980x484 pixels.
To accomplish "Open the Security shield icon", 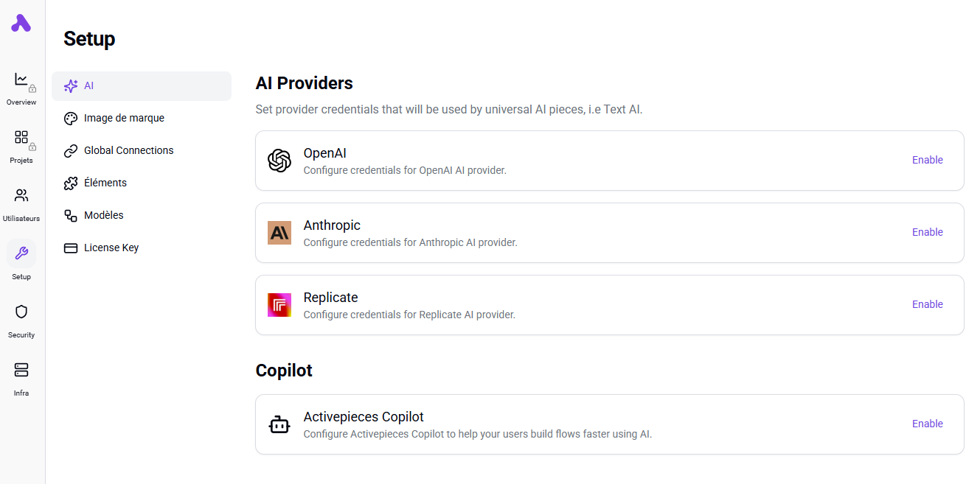I will click(21, 312).
